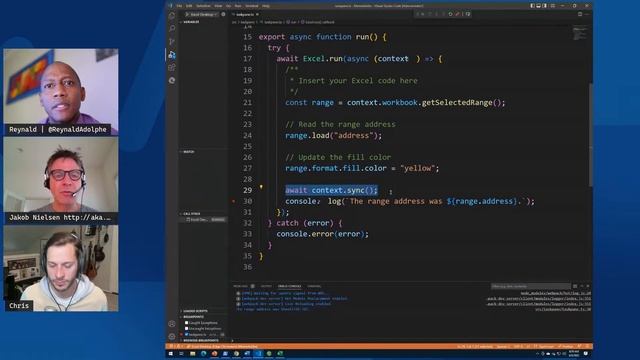Screen dimensions: 640x360
Task: Open Task View on the taskbar
Action: coord(181,353)
